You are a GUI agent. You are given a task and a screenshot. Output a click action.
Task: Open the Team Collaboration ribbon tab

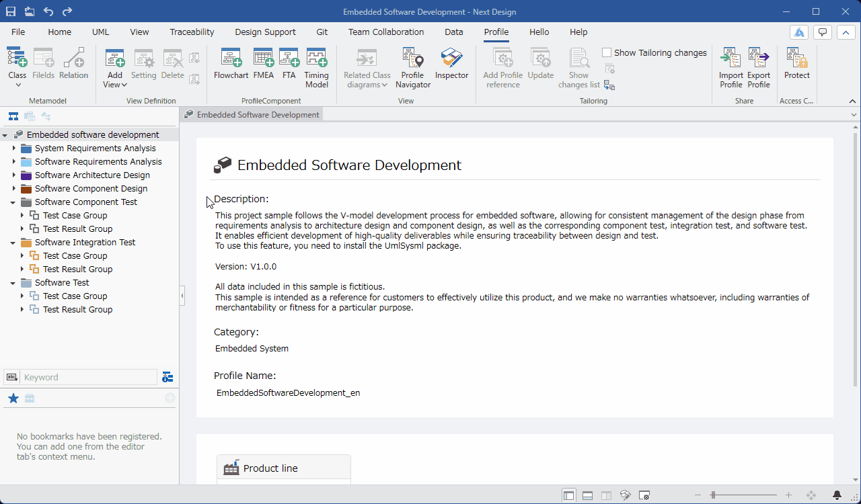coord(386,32)
